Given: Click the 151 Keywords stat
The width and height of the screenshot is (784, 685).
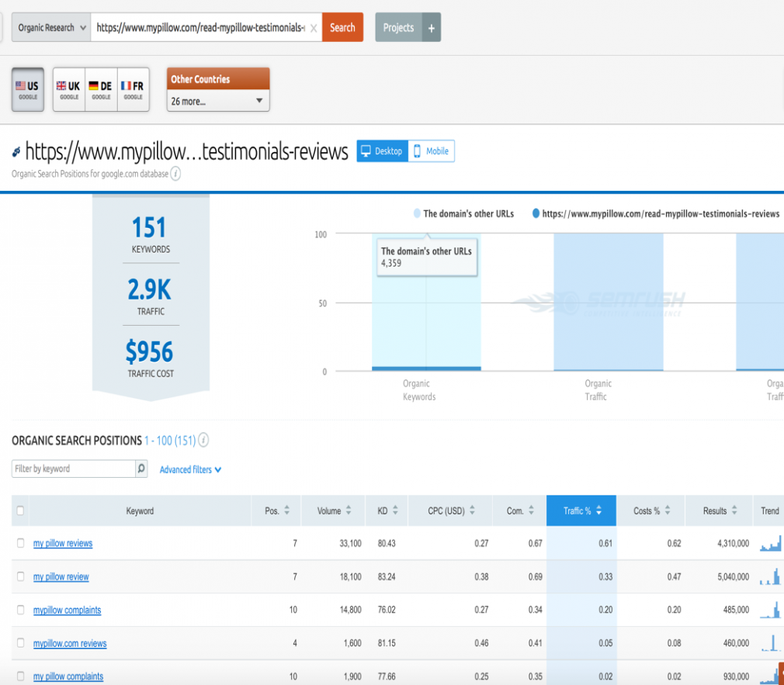Looking at the screenshot, I should coord(151,234).
